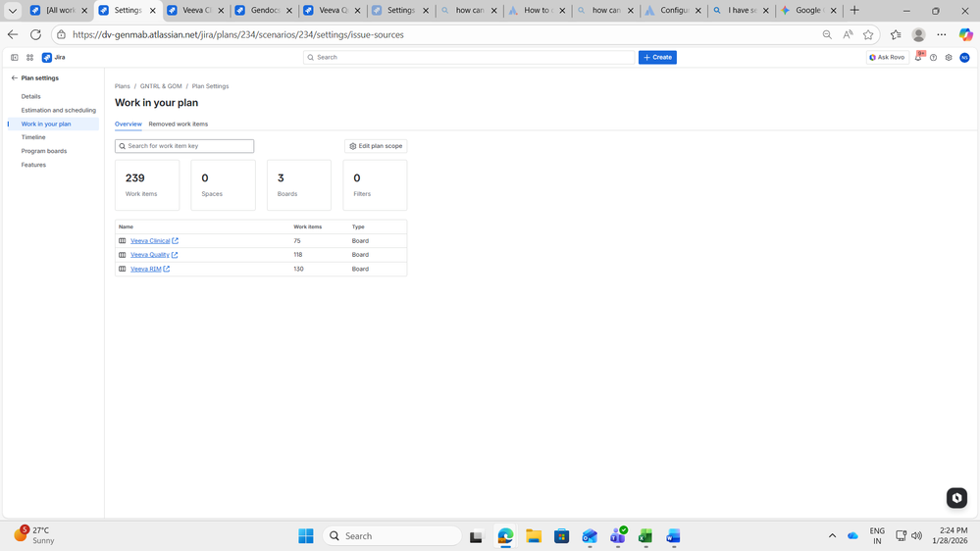Click the 239 Work items card

[147, 185]
